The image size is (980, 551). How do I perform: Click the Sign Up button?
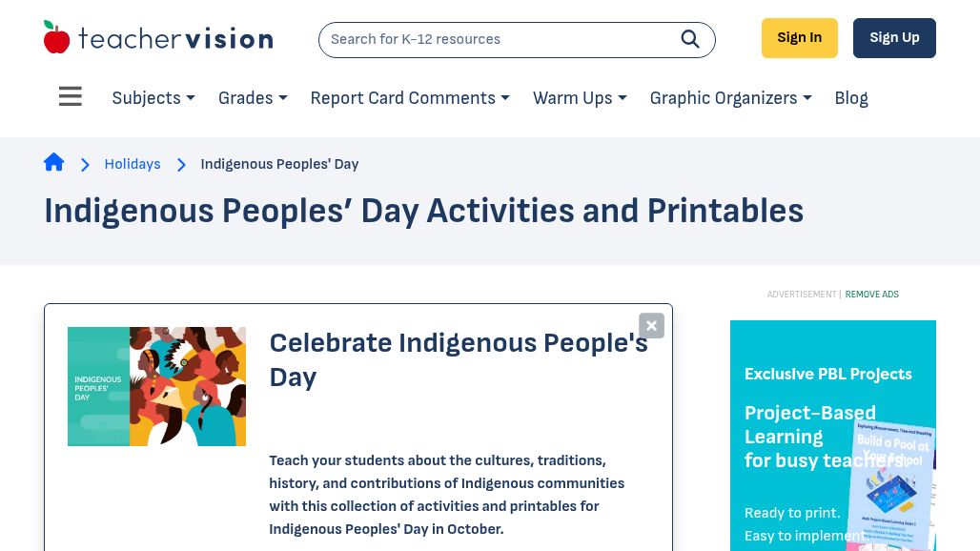(x=894, y=38)
